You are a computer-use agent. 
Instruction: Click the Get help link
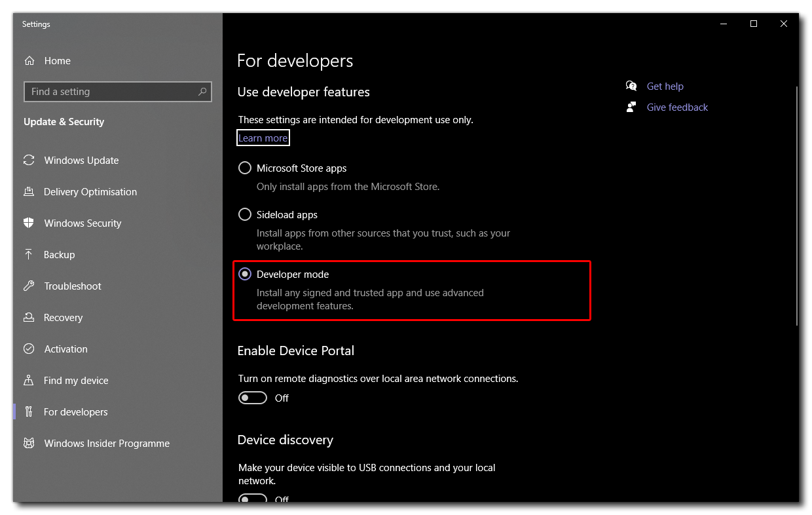tap(665, 86)
